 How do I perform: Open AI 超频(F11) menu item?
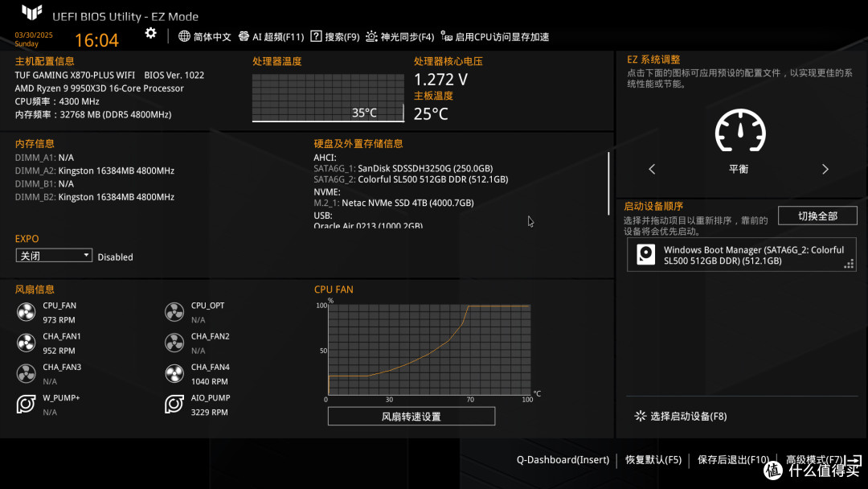278,37
